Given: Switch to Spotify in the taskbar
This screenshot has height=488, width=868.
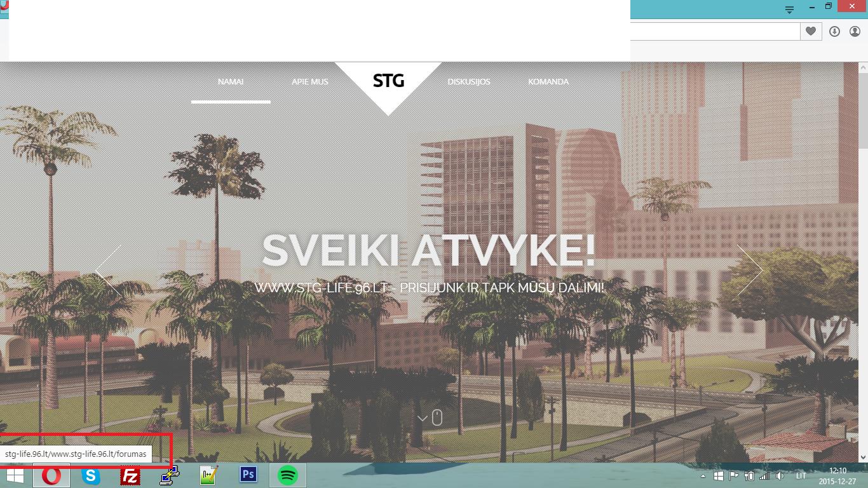Looking at the screenshot, I should tap(288, 475).
